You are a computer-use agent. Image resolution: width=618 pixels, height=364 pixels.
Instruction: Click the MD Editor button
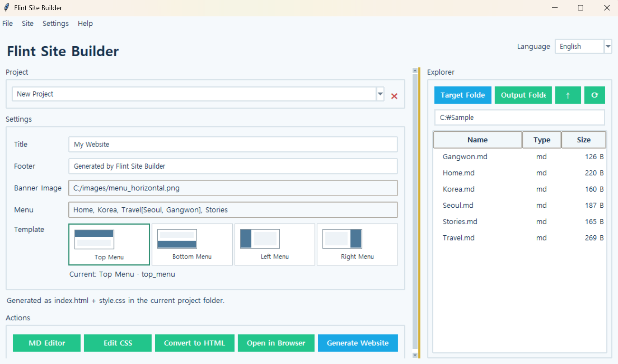47,343
